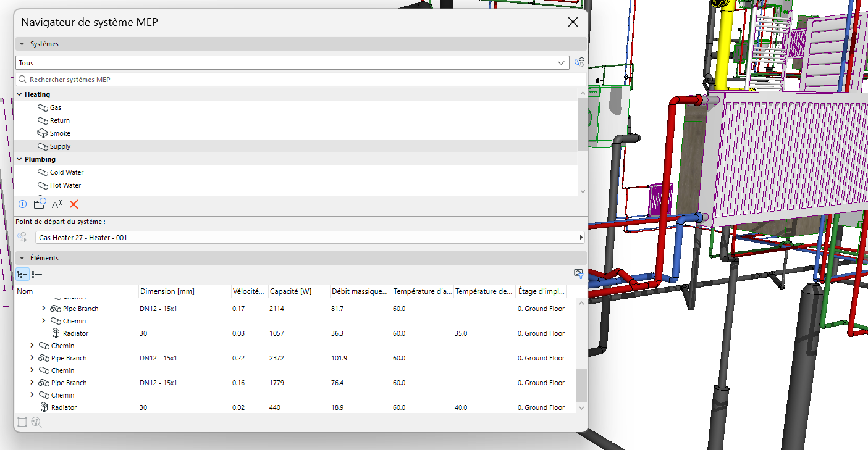Select the Return system
Viewport: 868px width, 450px height.
tap(60, 120)
